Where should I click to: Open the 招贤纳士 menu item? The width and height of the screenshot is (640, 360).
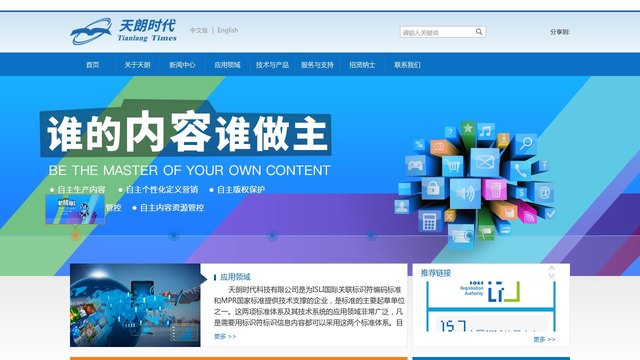pos(362,64)
